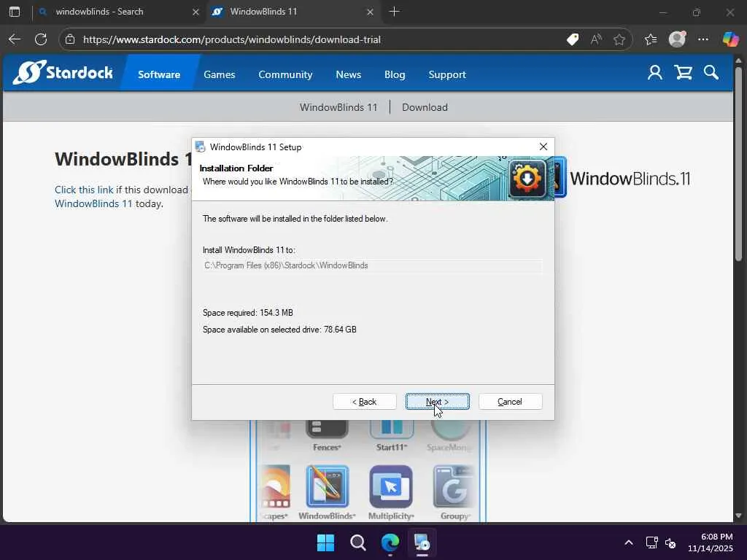Viewport: 747px width, 560px height.
Task: Open the Support menu item
Action: click(447, 74)
